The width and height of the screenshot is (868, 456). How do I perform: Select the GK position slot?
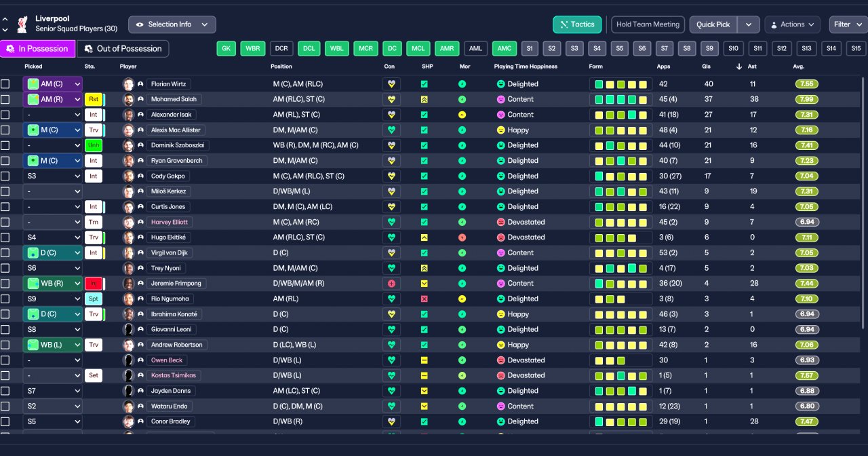pyautogui.click(x=226, y=49)
